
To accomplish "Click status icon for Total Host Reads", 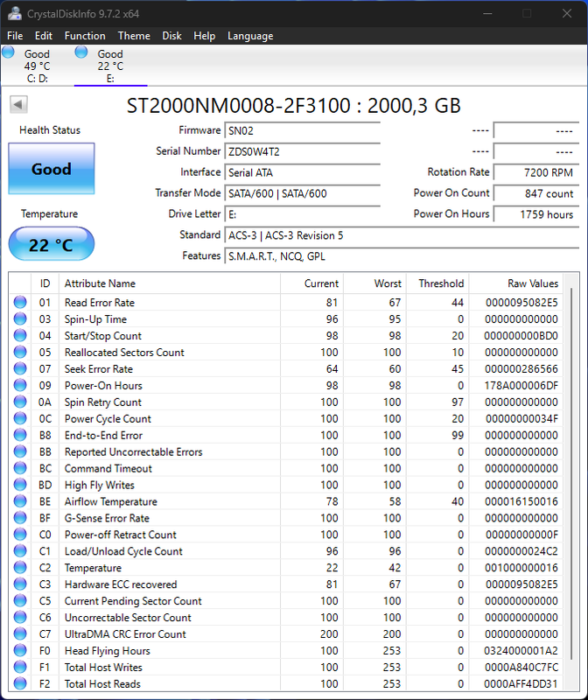I will pos(20,683).
